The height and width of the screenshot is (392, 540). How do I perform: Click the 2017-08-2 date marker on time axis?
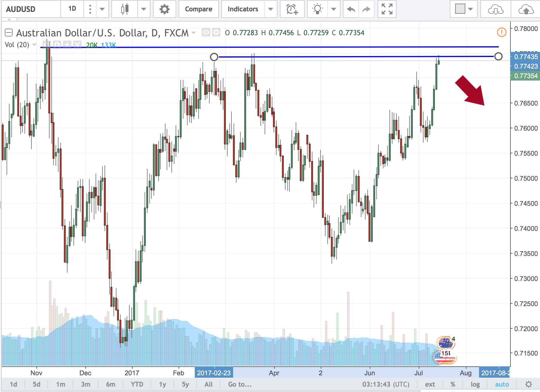(495, 373)
